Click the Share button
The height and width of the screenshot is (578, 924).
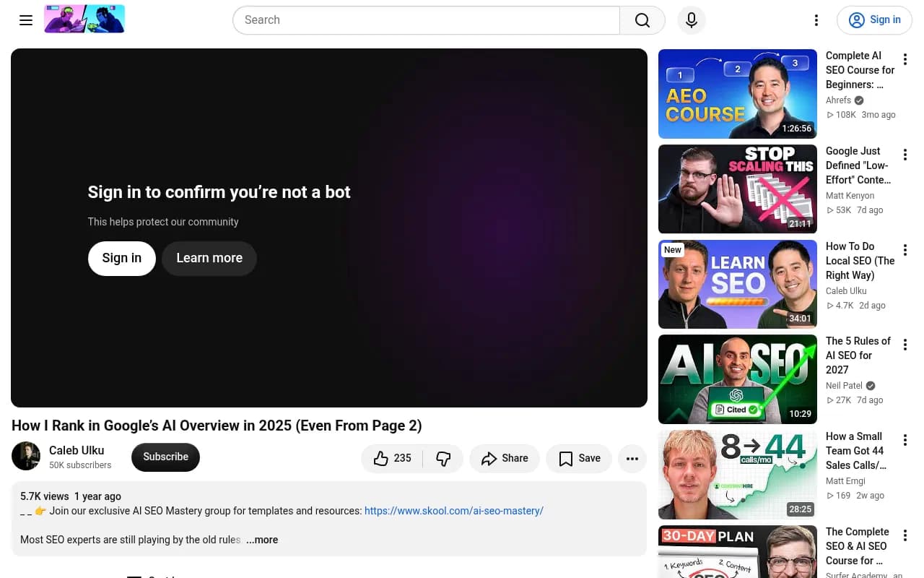tap(505, 458)
